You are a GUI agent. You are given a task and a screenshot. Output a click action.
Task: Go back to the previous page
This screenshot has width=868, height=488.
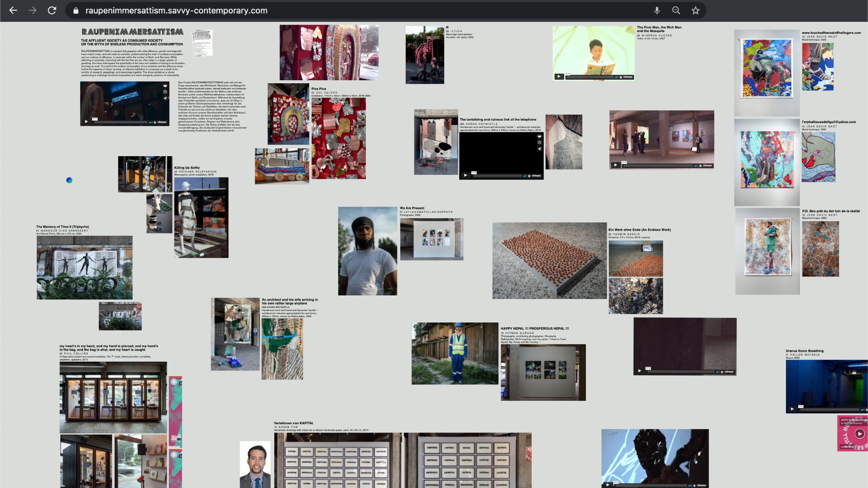point(13,10)
